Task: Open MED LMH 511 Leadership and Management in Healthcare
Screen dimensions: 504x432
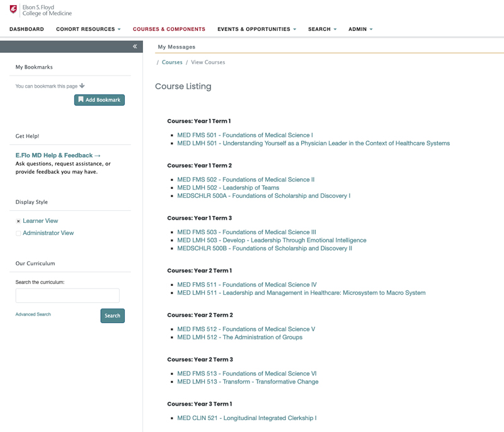Action: coord(301,293)
